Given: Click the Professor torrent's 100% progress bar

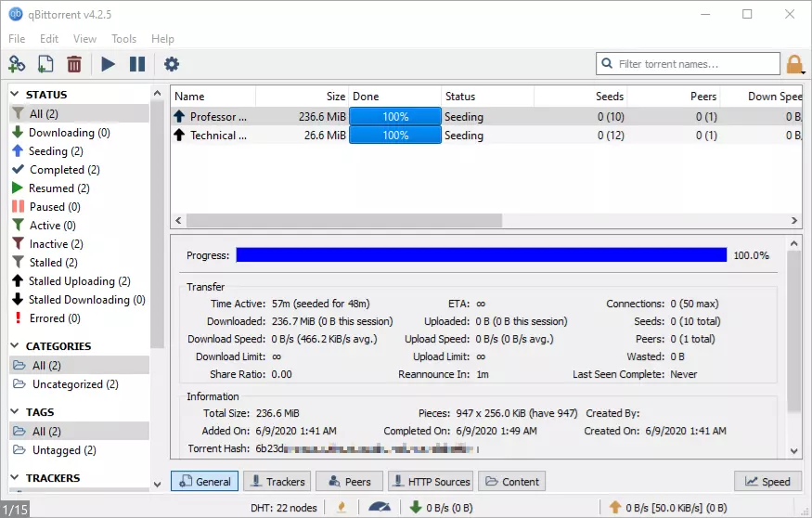Looking at the screenshot, I should point(395,117).
